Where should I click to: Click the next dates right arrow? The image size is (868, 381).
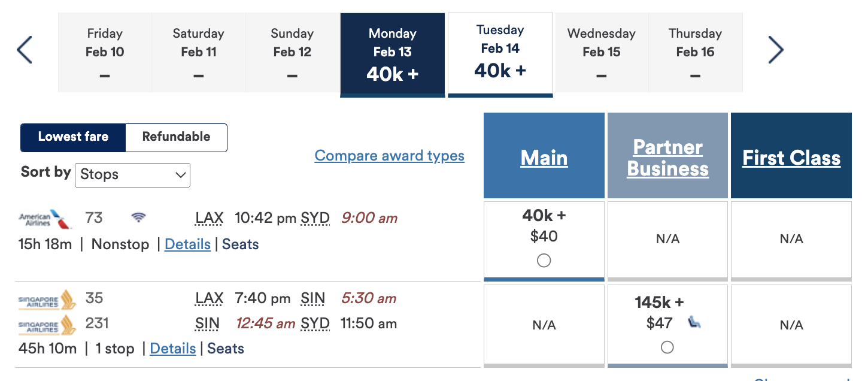click(775, 50)
